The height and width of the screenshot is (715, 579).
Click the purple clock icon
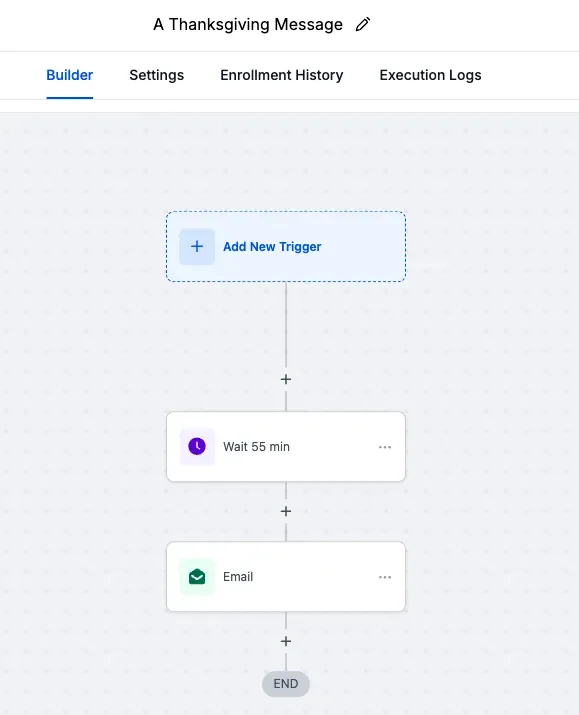197,446
